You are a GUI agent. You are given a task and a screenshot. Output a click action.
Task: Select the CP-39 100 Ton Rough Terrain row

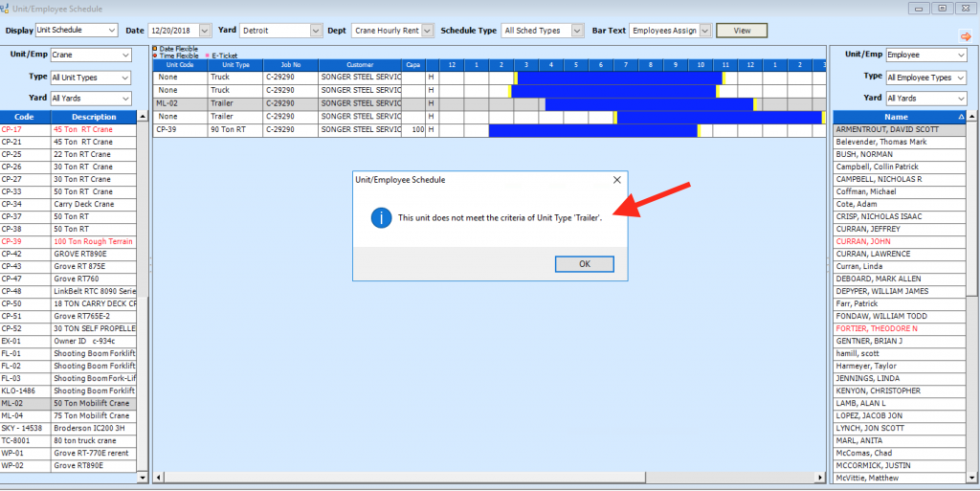[68, 241]
